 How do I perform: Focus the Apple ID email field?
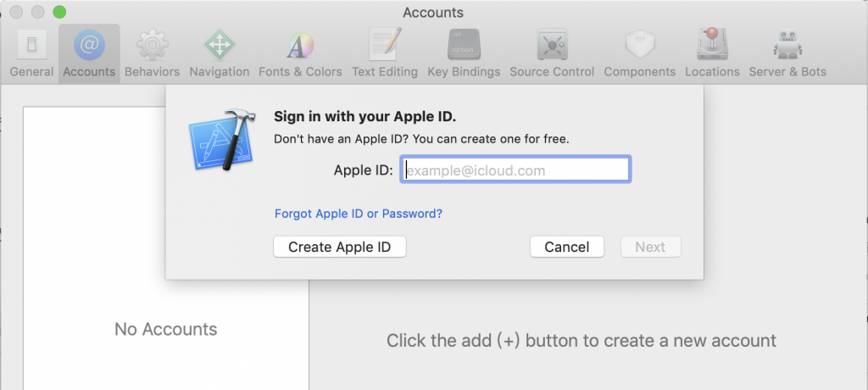[x=515, y=170]
